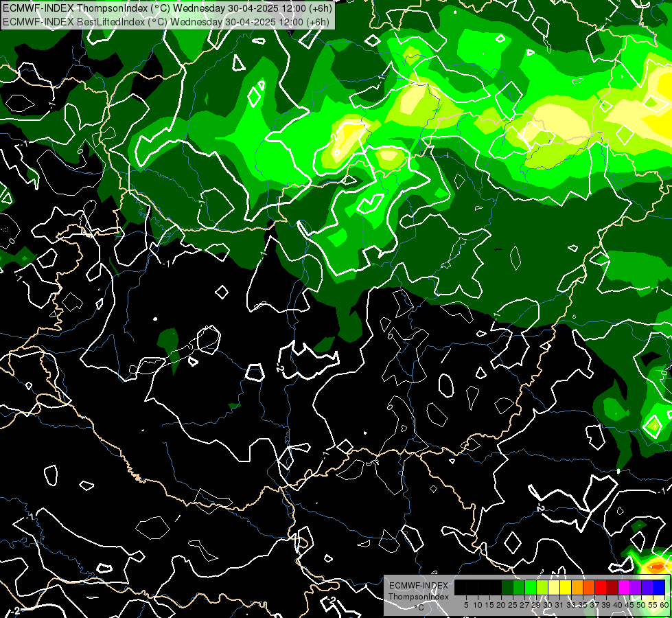The image size is (672, 618).
Task: Click the legend tick value 60
Action: (664, 605)
